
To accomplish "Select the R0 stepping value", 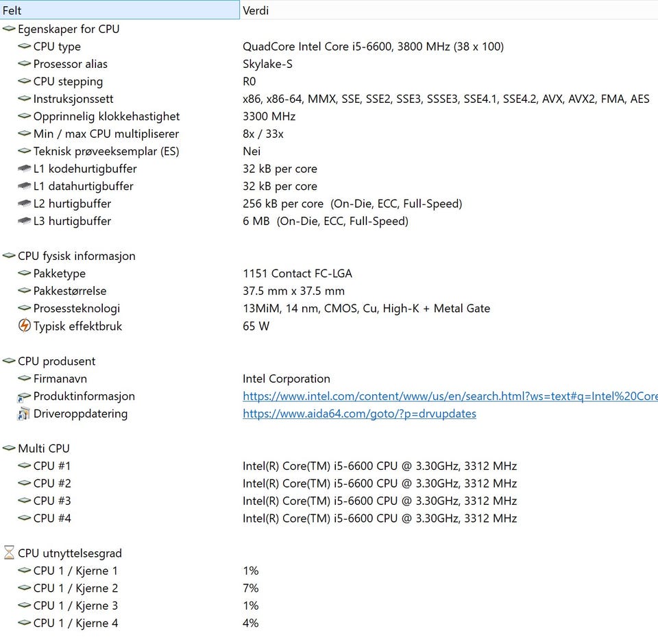I will tap(249, 81).
